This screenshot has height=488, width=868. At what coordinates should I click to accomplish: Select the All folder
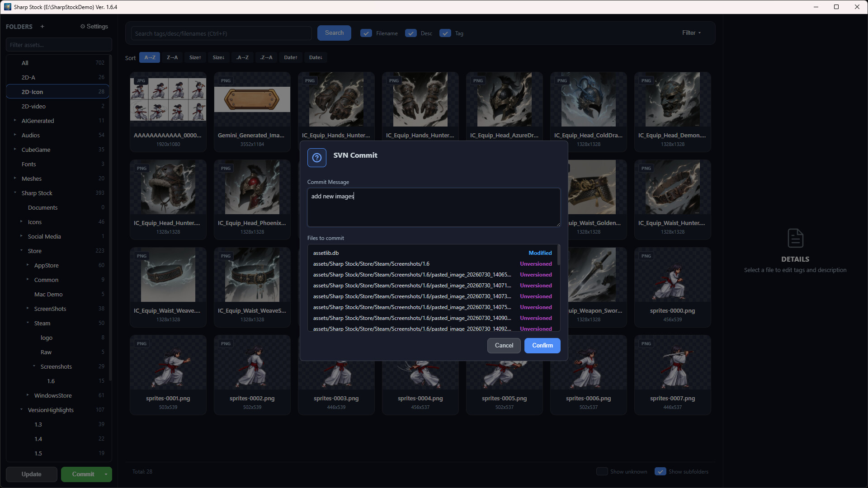(x=57, y=63)
